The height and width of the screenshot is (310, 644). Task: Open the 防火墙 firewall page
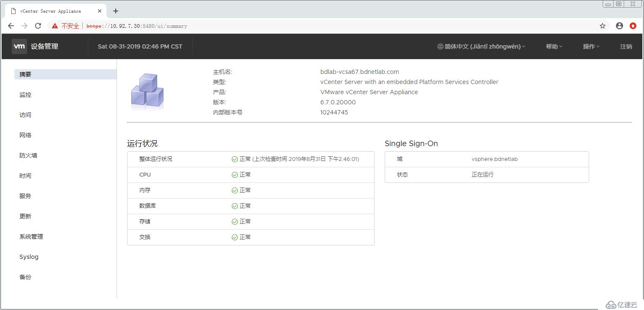(x=28, y=155)
